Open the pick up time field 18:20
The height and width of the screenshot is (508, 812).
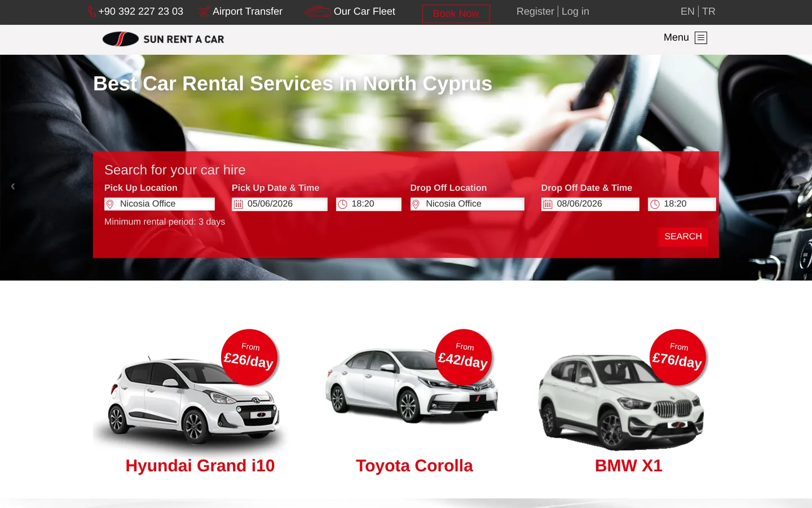point(369,204)
